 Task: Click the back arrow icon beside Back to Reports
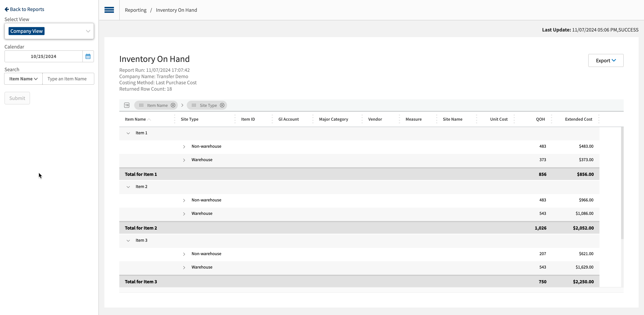point(6,9)
